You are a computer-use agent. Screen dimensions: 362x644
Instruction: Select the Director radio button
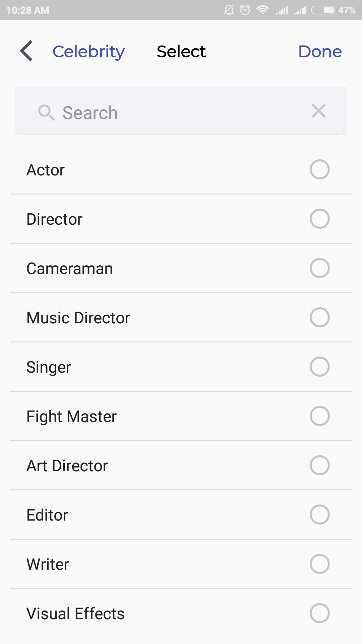[x=319, y=219]
